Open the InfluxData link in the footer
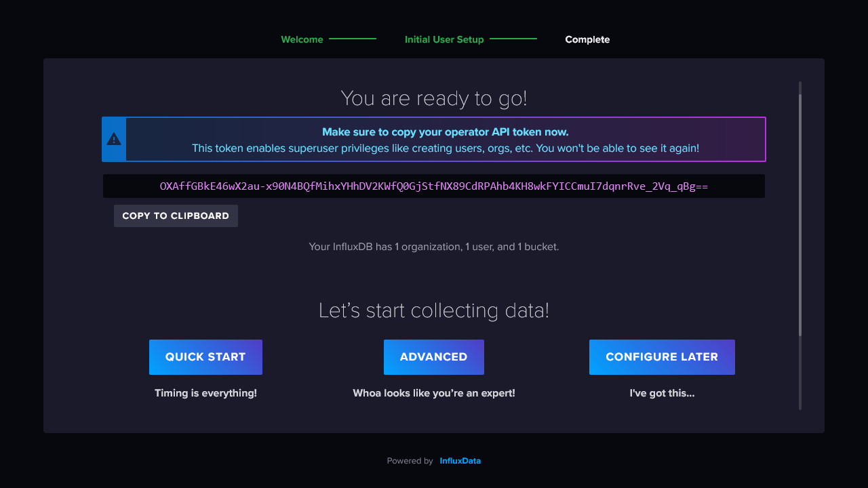 click(x=460, y=461)
